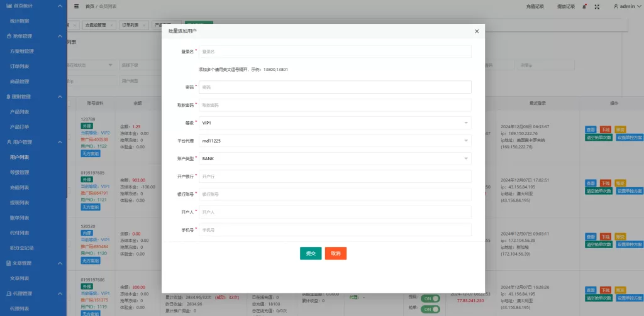Toggle the 提现 ON switch

coord(430,299)
